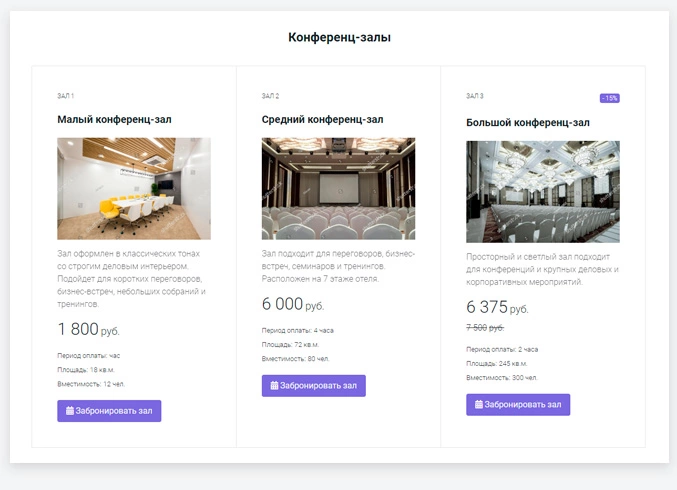Open the Малый конференц-зал photo

click(134, 189)
